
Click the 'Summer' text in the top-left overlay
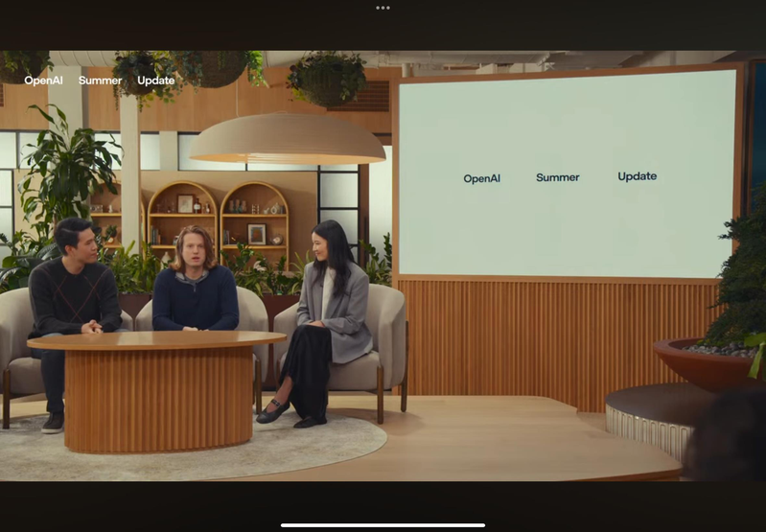100,81
